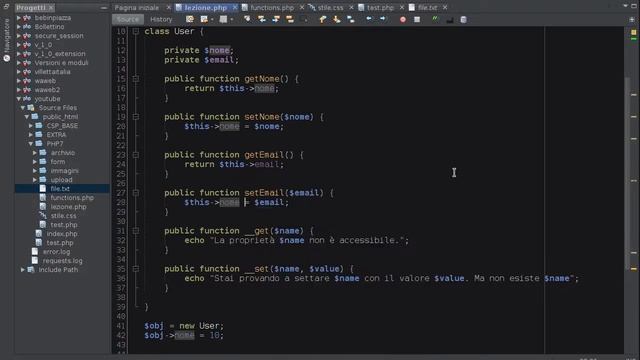Collapse the getNome function fold
640x360 pixels.
136,78
